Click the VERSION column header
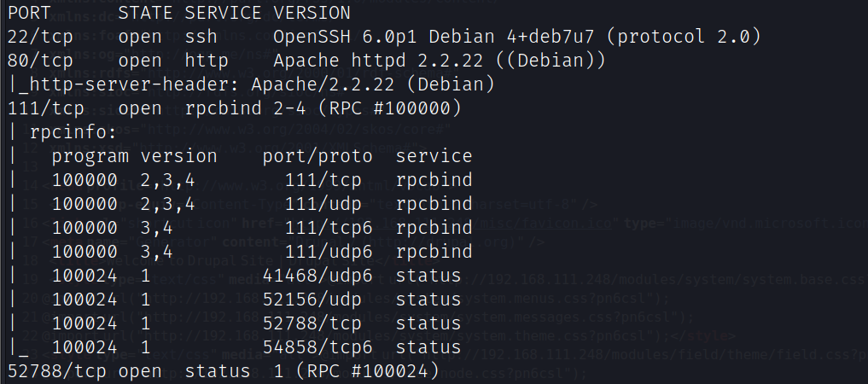Image resolution: width=868 pixels, height=384 pixels. pyautogui.click(x=312, y=13)
